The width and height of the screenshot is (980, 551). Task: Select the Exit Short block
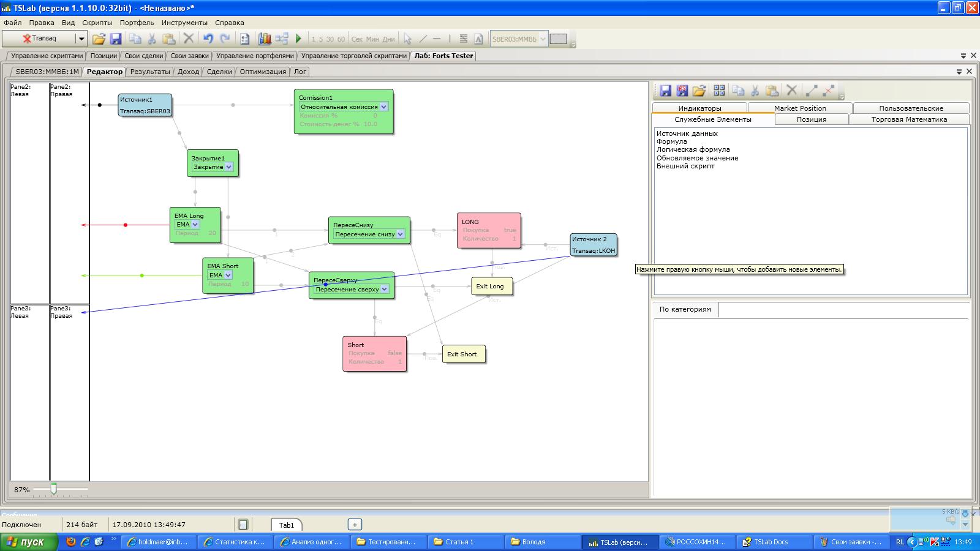point(464,354)
